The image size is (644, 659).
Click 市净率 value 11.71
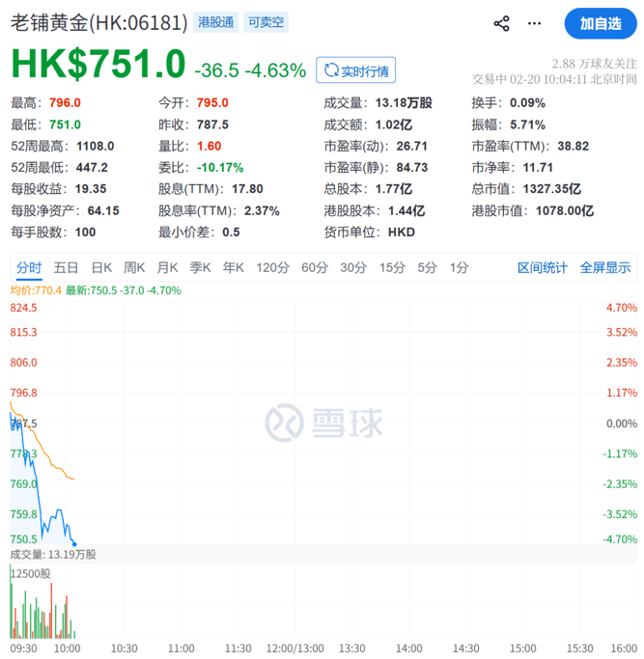point(538,168)
